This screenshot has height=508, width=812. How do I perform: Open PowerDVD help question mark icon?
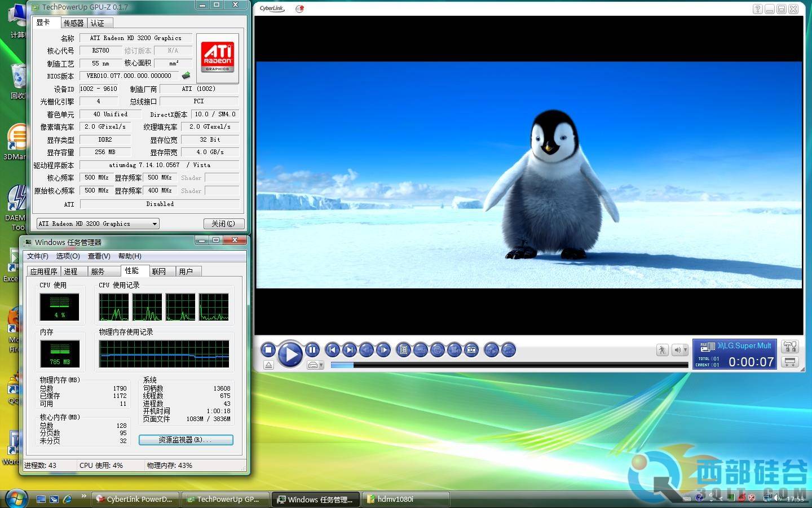758,9
